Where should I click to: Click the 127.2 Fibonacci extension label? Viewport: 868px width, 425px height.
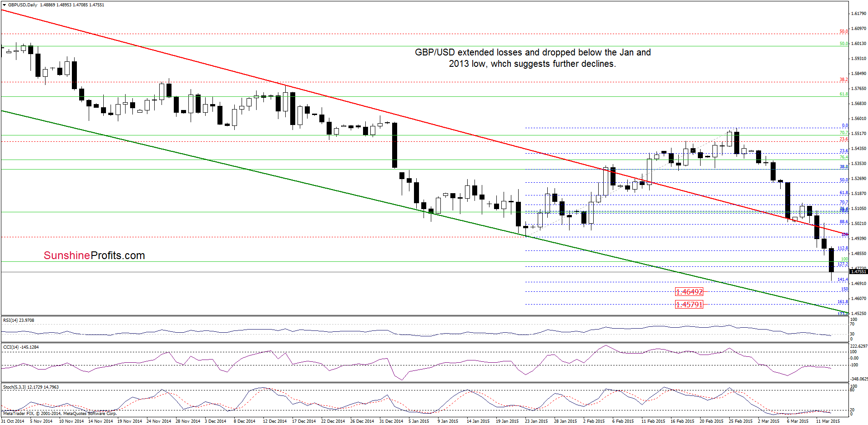[x=843, y=264]
